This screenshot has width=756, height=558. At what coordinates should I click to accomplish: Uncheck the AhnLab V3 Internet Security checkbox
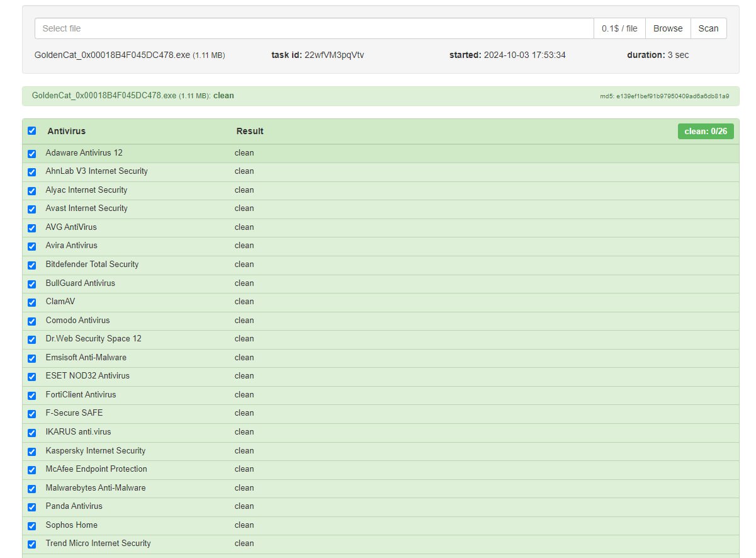32,172
